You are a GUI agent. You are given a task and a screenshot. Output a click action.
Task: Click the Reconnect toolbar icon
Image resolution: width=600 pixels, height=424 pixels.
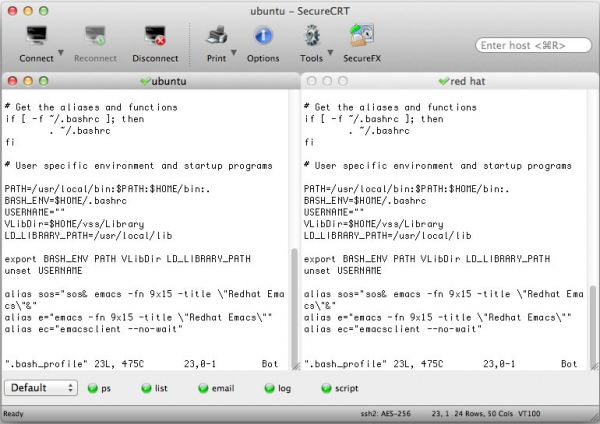(x=95, y=36)
